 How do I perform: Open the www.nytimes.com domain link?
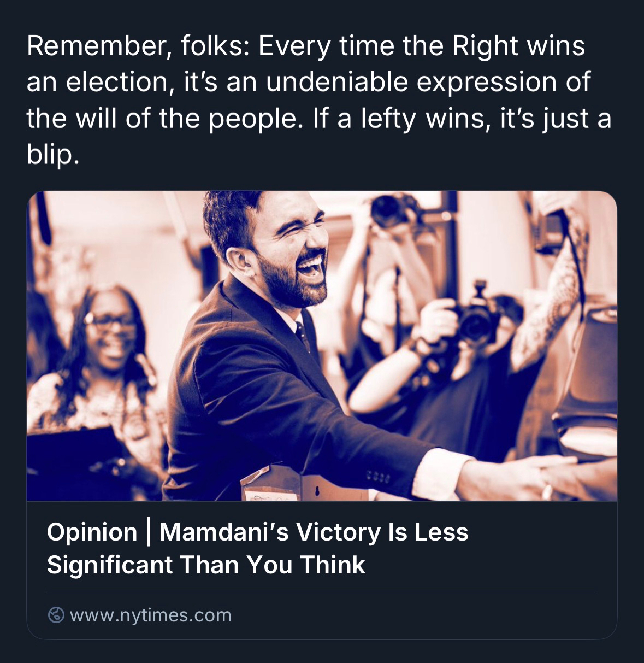coord(151,615)
